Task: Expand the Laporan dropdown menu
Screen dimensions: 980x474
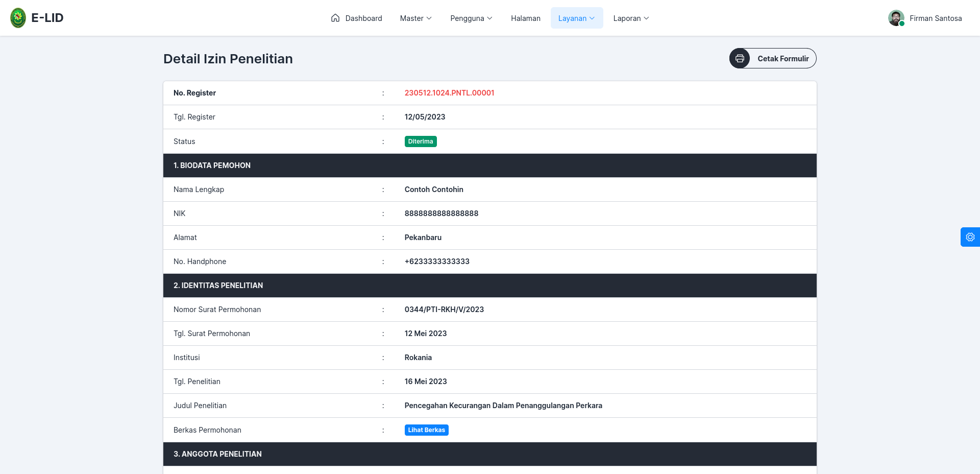Action: coord(631,18)
